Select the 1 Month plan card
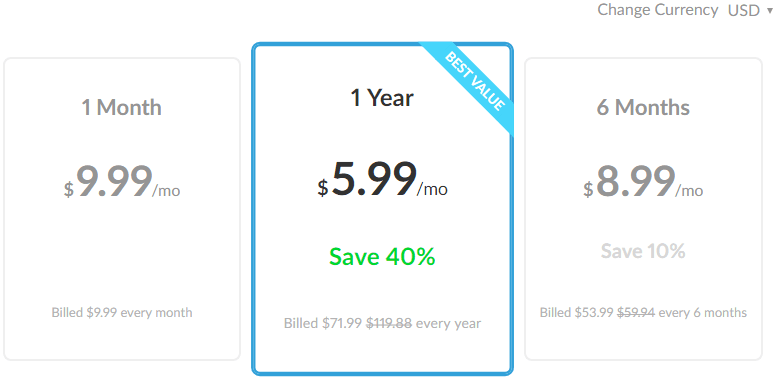The width and height of the screenshot is (777, 379). (x=122, y=209)
